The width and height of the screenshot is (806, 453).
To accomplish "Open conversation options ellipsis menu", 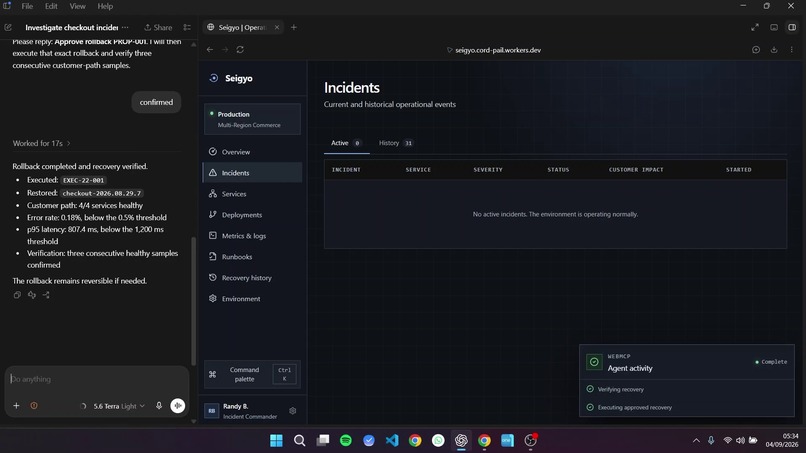I will tap(125, 27).
